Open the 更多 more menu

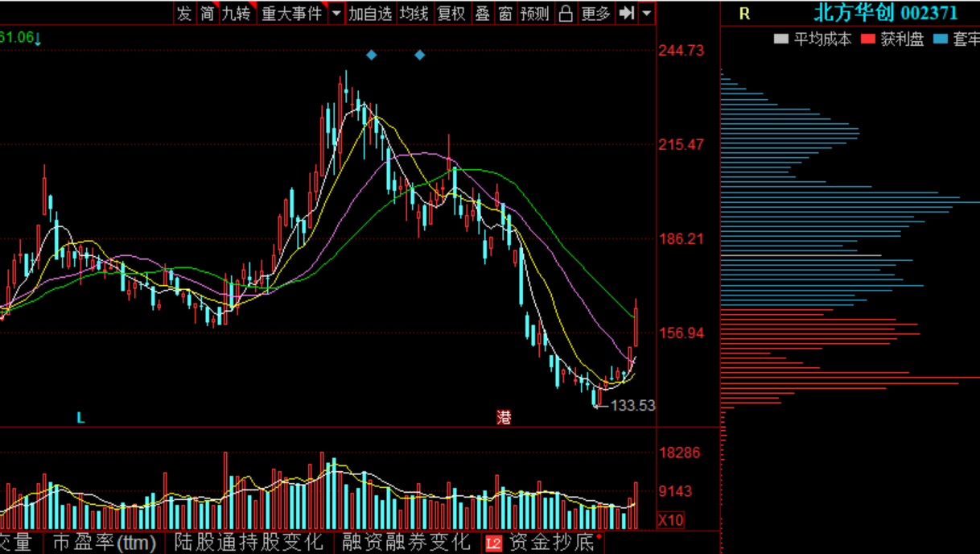[596, 13]
